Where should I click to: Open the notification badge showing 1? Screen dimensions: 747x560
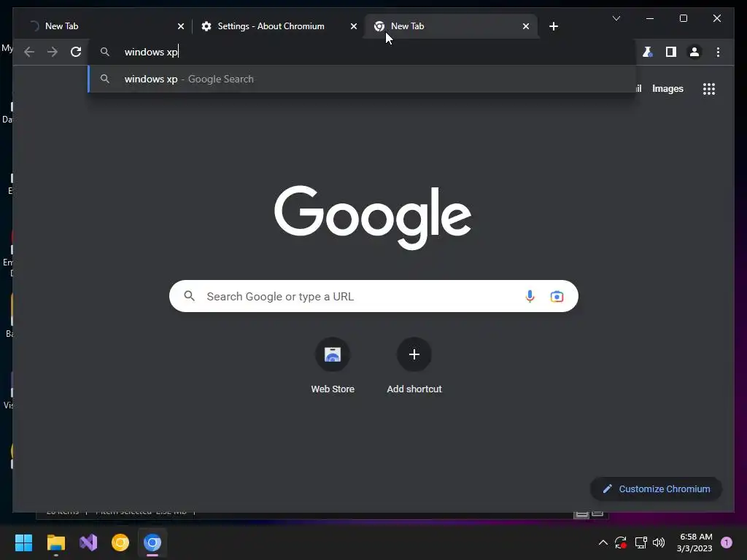(727, 542)
